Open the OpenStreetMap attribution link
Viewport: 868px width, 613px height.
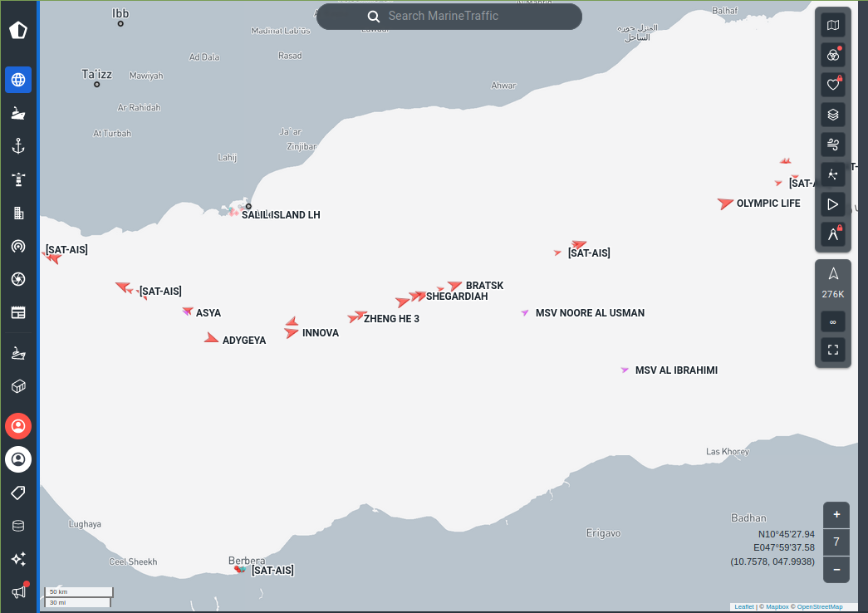[820, 607]
